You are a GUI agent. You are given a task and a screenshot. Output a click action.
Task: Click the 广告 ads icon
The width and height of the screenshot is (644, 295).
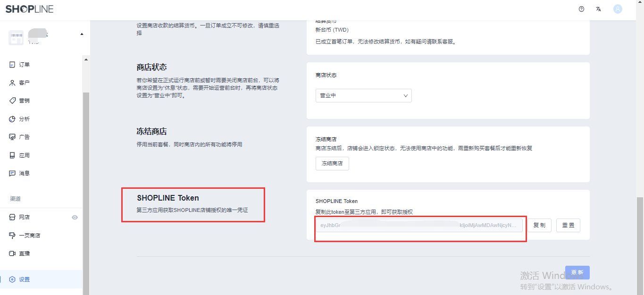[13, 137]
